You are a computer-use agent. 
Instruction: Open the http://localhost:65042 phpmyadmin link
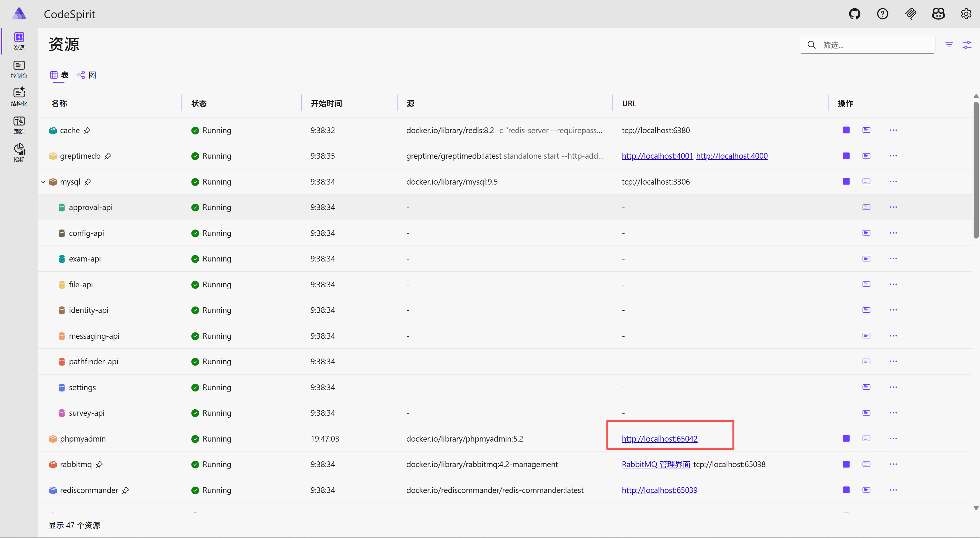tap(659, 439)
